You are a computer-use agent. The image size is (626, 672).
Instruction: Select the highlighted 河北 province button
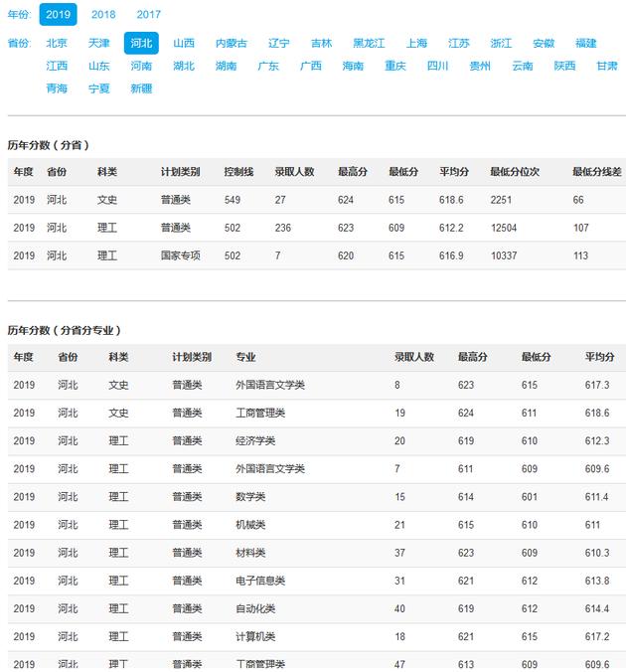pos(141,44)
